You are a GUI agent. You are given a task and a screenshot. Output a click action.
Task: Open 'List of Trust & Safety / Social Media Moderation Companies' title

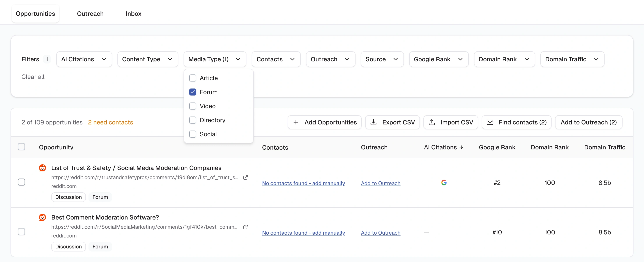click(136, 168)
